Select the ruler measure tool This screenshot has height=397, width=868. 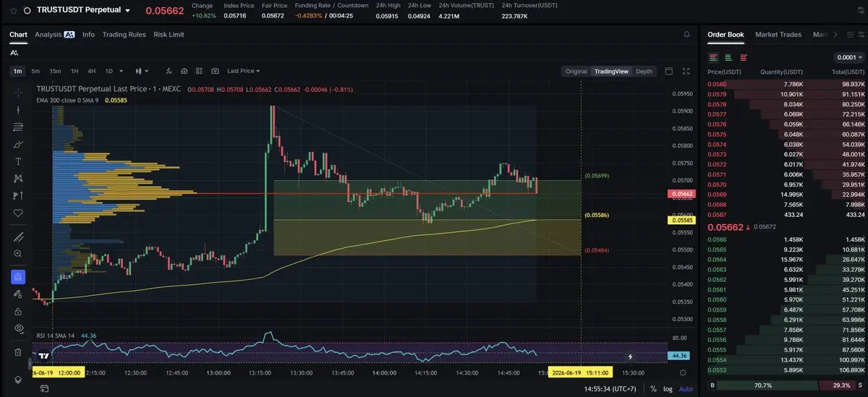[18, 237]
